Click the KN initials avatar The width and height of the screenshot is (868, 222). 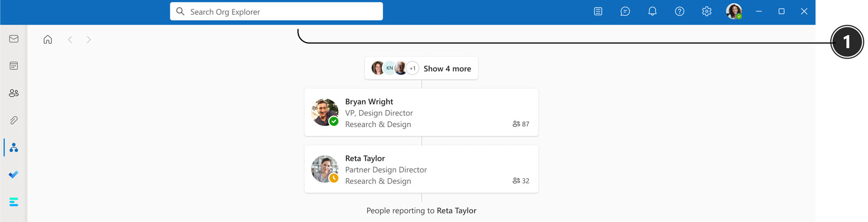[x=389, y=68]
